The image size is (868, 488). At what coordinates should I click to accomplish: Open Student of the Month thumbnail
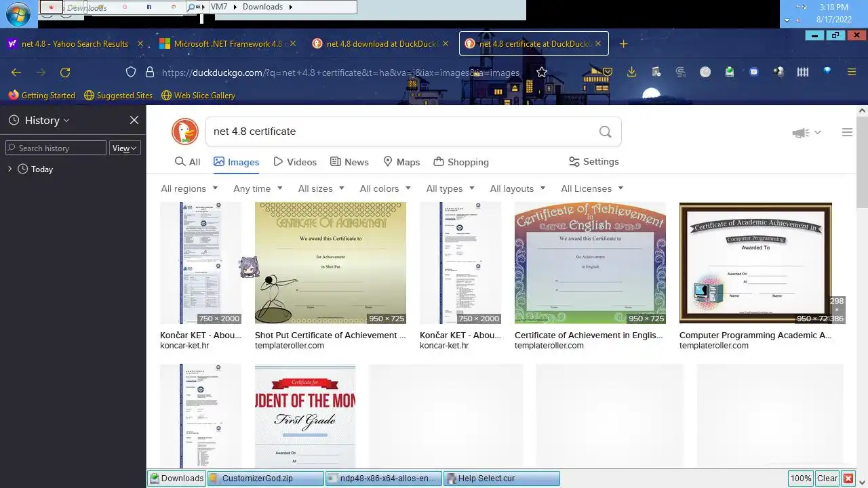click(x=304, y=415)
